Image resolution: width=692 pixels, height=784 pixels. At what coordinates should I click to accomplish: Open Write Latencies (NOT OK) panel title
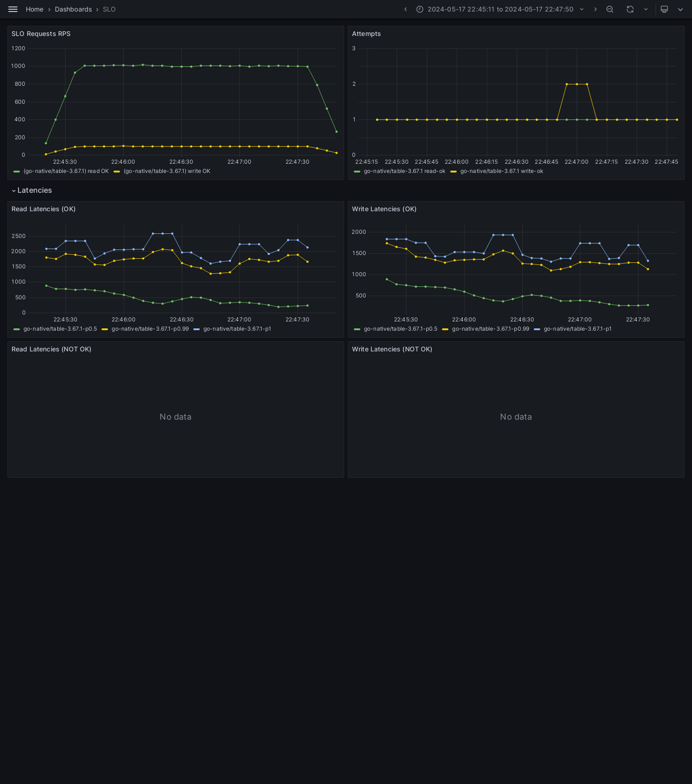(x=392, y=349)
